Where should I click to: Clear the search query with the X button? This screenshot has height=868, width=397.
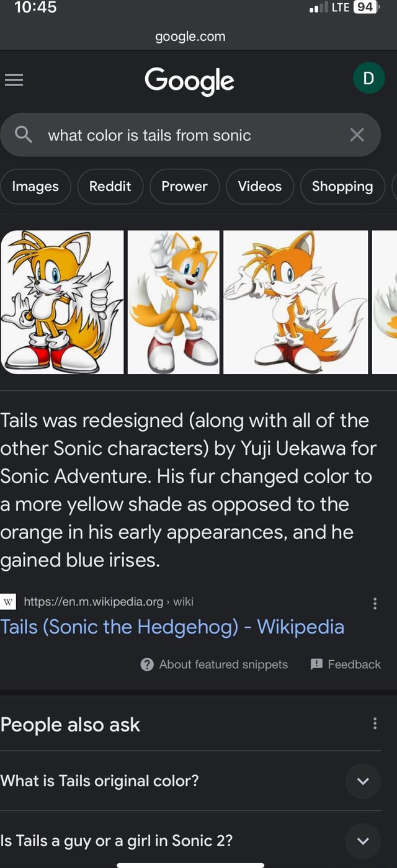point(357,135)
